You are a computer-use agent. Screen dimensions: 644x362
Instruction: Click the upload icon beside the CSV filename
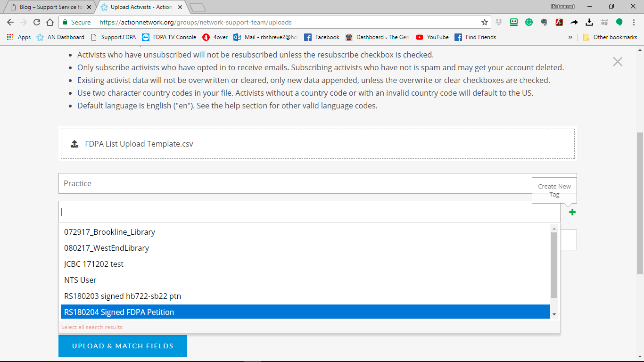coord(74,144)
